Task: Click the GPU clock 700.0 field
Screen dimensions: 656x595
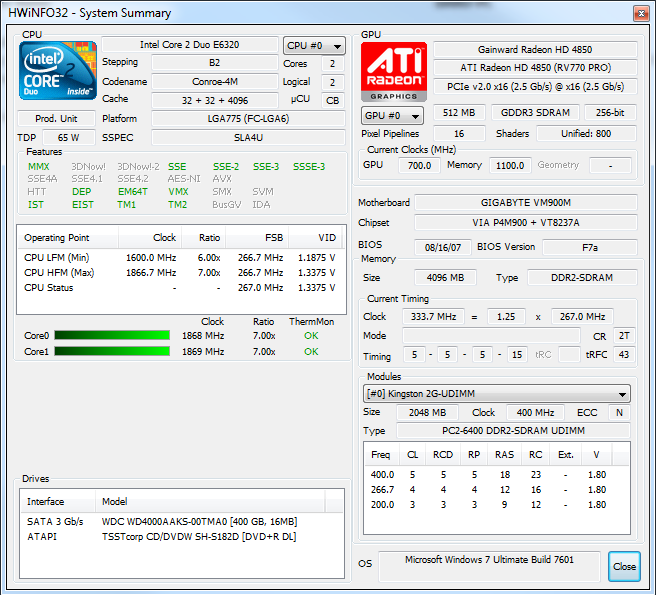Action: (x=419, y=165)
